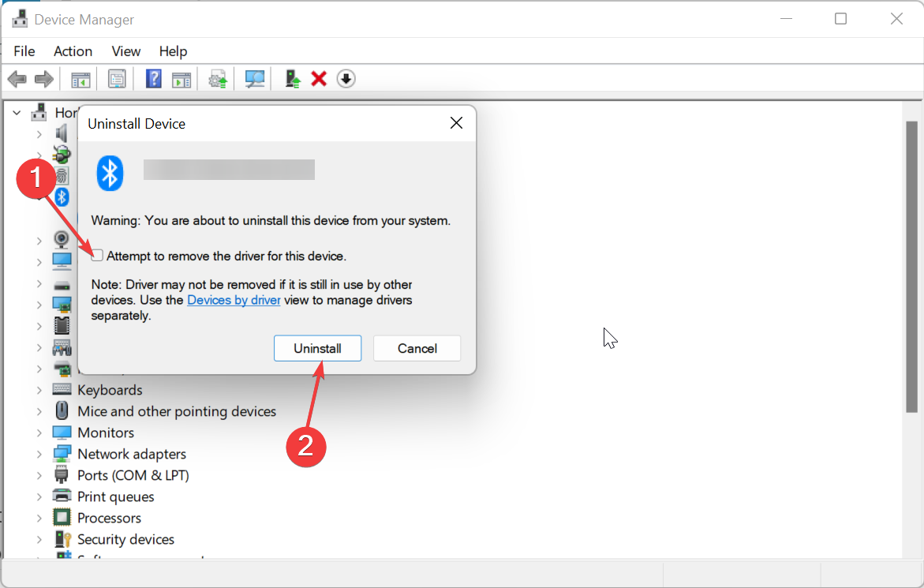Expand the Ports (COM & LPT) category
Image resolution: width=924 pixels, height=588 pixels.
click(x=39, y=475)
